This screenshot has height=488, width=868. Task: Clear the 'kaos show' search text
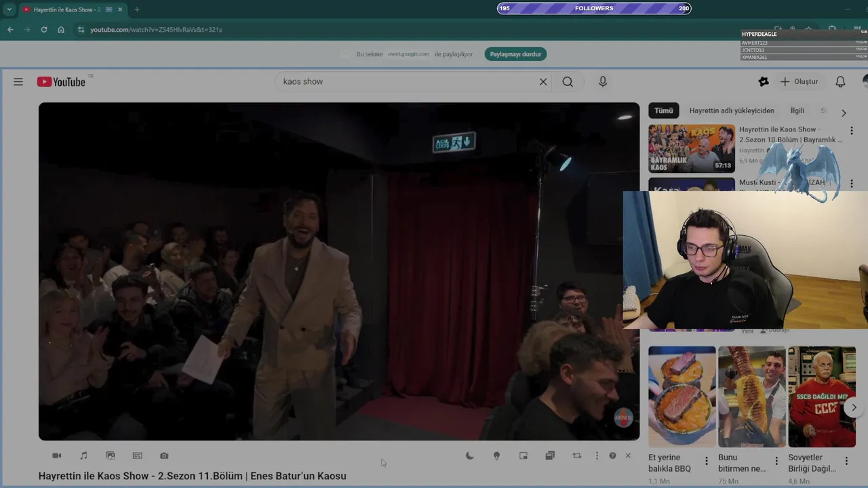(543, 81)
